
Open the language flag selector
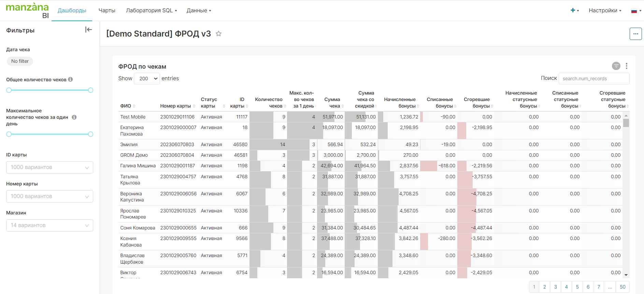[x=635, y=11]
